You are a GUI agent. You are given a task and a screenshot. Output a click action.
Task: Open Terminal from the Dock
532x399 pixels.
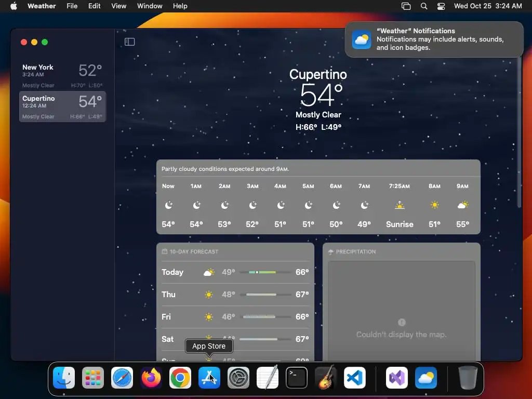[x=297, y=378]
